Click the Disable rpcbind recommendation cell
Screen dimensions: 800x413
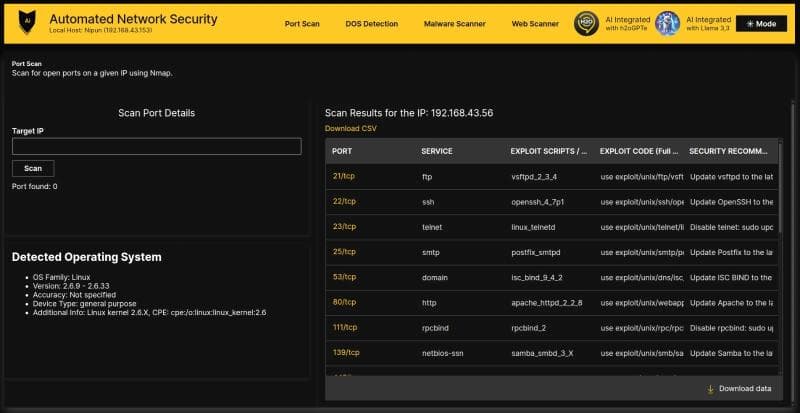pos(731,328)
